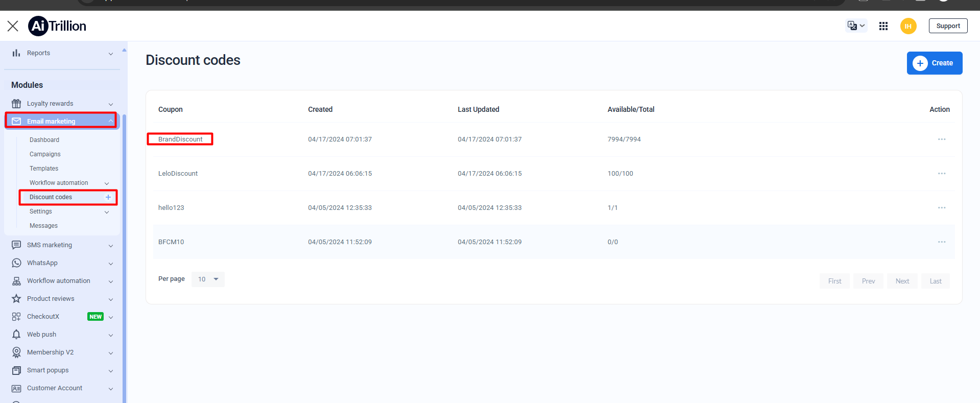Go to Next page
Screen dimensions: 980x403
pyautogui.click(x=902, y=281)
